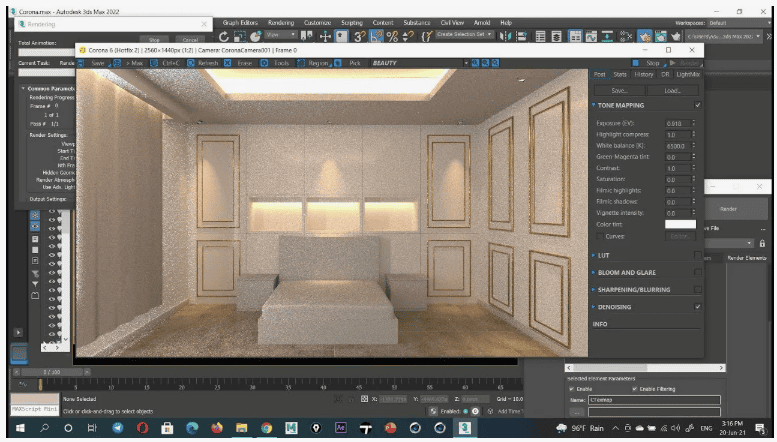Click the > Max icon in frame buffer
The height and width of the screenshot is (442, 777).
click(117, 63)
